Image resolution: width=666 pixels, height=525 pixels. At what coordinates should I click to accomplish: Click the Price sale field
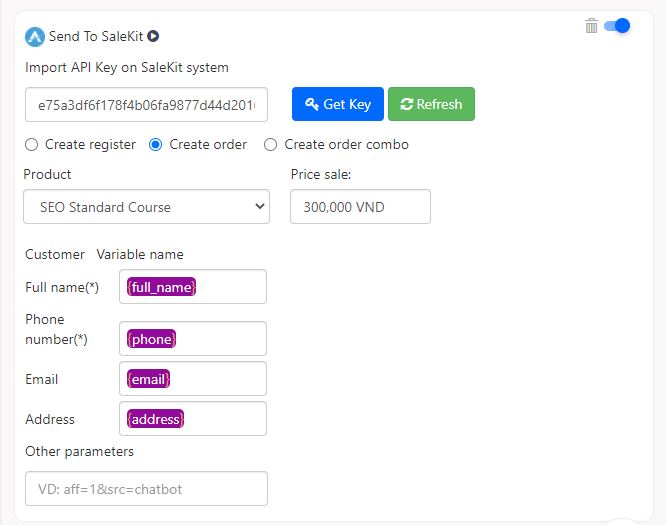(x=361, y=207)
